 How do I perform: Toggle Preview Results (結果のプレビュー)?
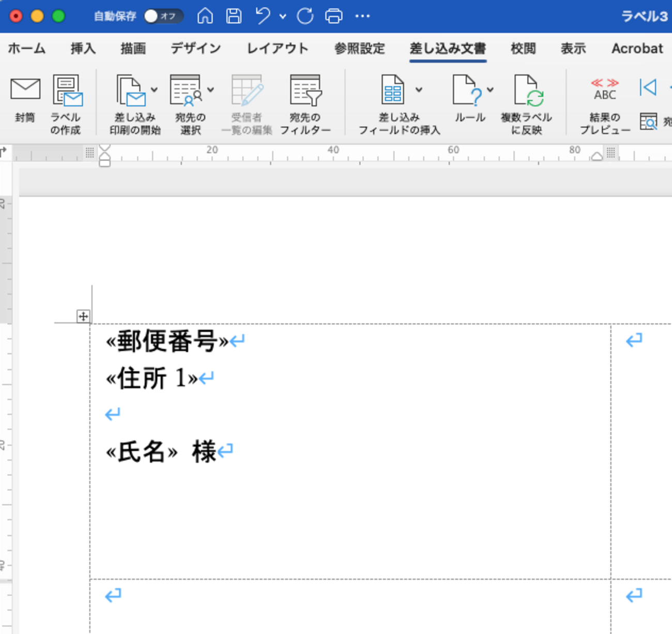(604, 90)
